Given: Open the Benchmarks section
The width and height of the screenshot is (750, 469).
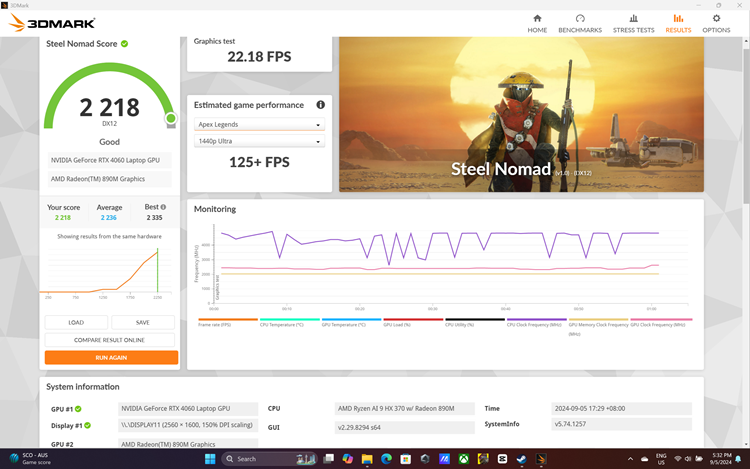Looking at the screenshot, I should point(580,23).
